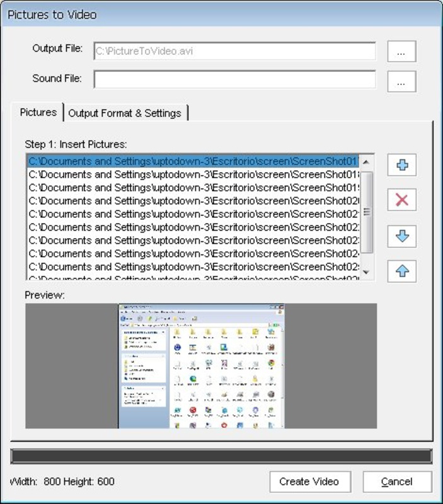Move selected picture up with up arrow icon

[x=402, y=271]
